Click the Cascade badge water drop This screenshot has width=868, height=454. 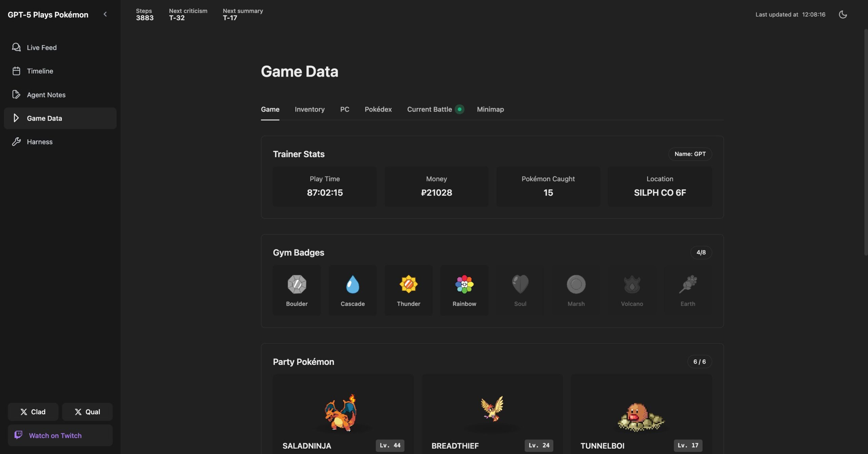[x=353, y=284]
